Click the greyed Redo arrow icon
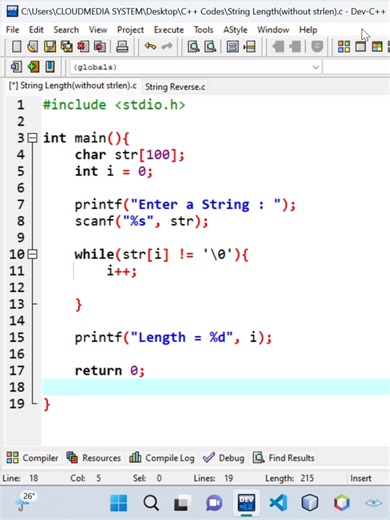This screenshot has width=390, height=520. (167, 46)
